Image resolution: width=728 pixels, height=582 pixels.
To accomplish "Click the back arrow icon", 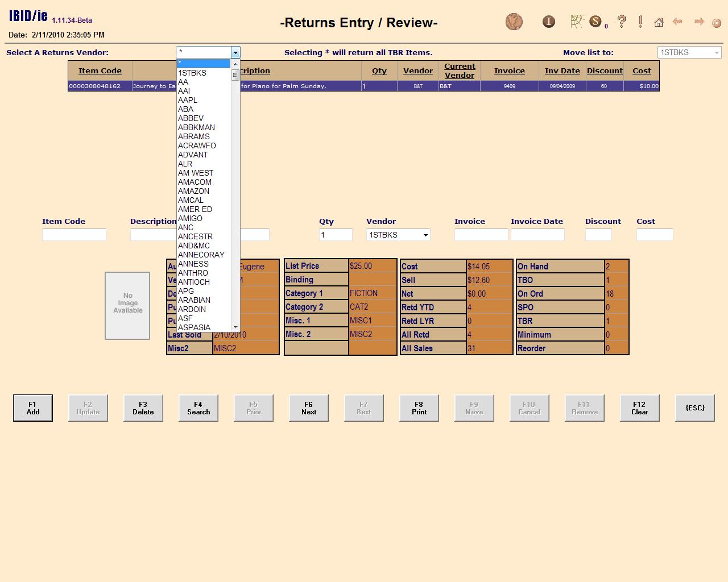I will pyautogui.click(x=677, y=22).
